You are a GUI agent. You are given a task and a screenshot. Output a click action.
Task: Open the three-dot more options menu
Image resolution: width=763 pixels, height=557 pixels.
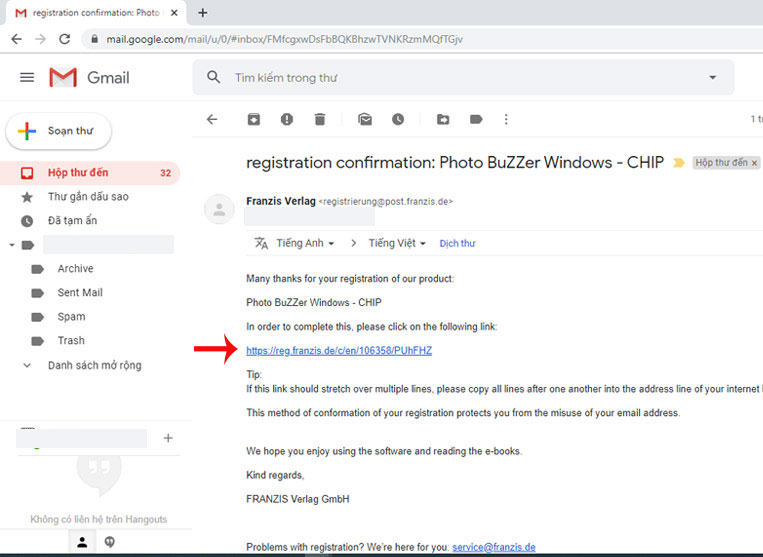pos(506,119)
